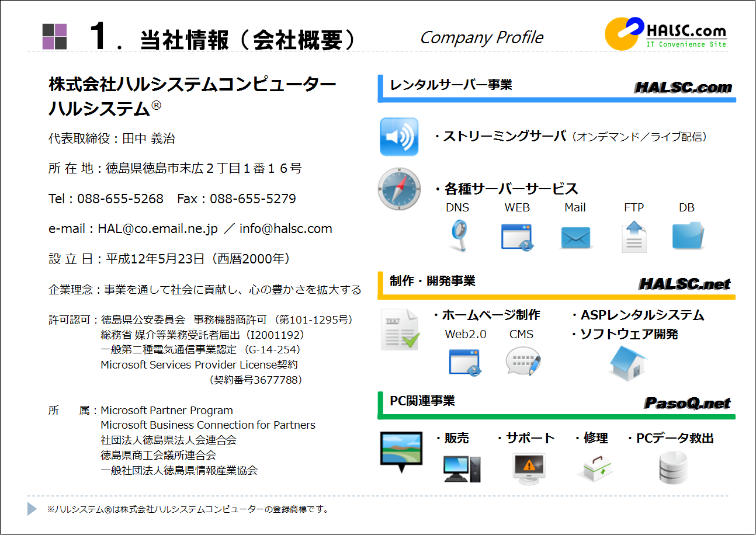Click the text document checkmark icon
Screen dimensions: 756x535
click(x=400, y=330)
